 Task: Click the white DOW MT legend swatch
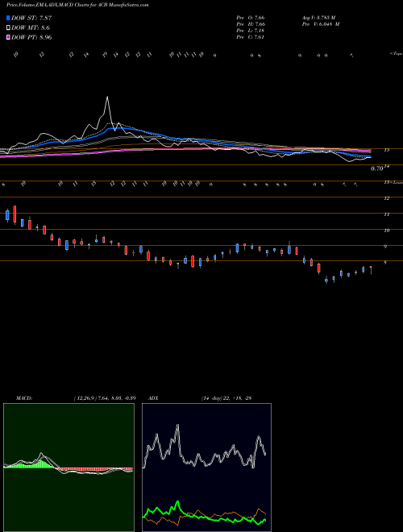(x=8, y=28)
